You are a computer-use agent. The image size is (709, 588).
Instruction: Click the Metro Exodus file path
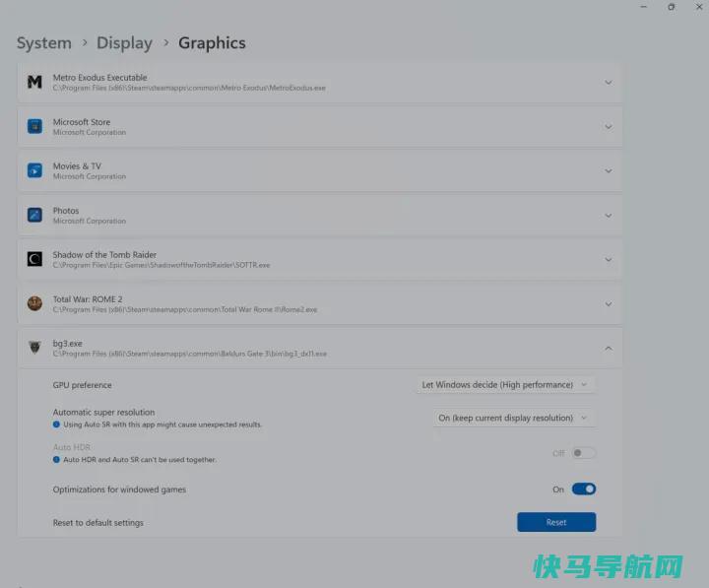[x=189, y=88]
